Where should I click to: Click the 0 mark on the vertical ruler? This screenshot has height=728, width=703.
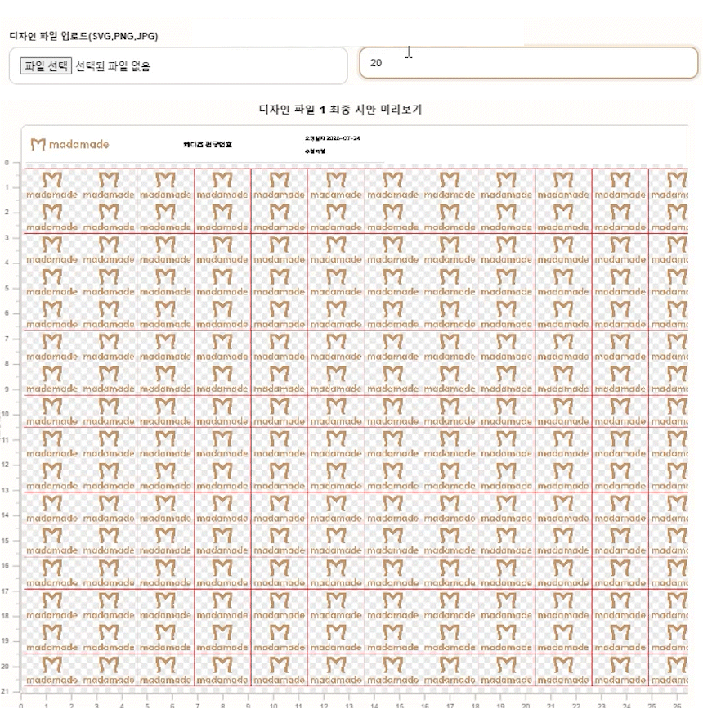(7, 163)
